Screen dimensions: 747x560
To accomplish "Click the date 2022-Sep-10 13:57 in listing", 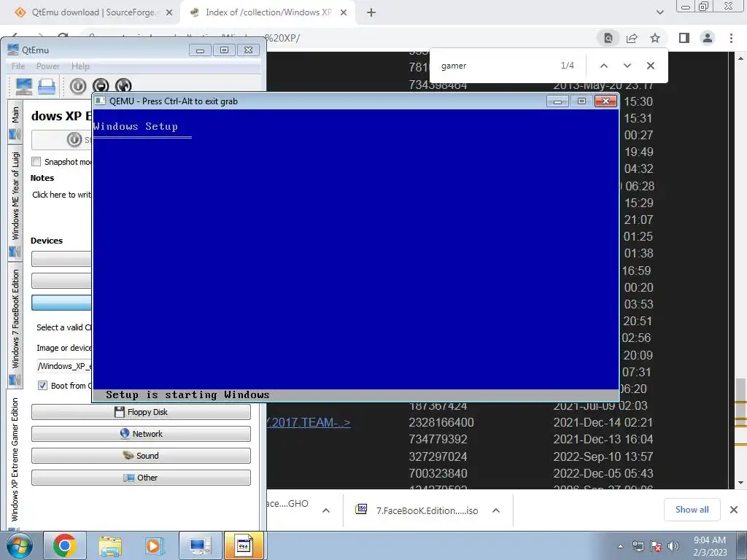I will click(x=603, y=456).
